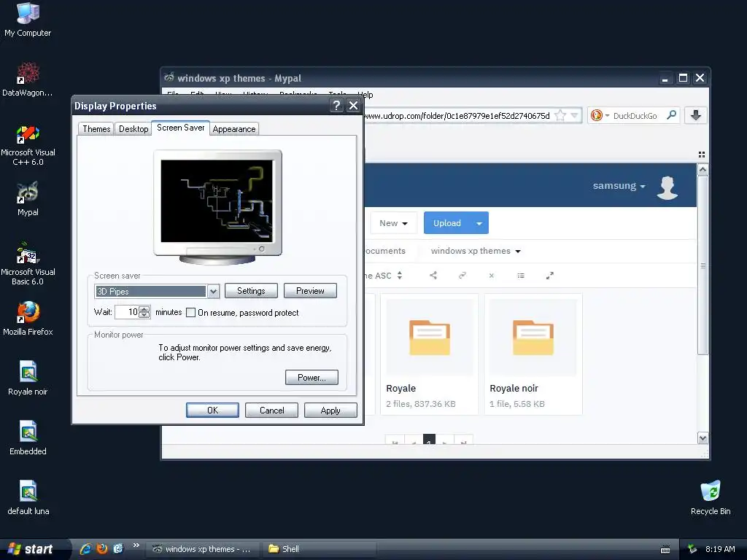Click the windows xp themes taskbar button

202,549
